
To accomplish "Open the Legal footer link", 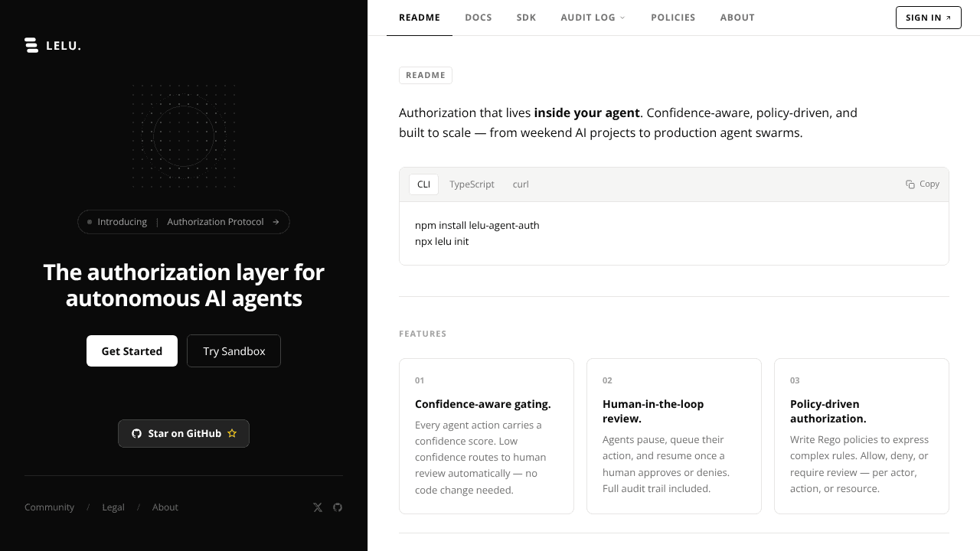I will coord(113,507).
